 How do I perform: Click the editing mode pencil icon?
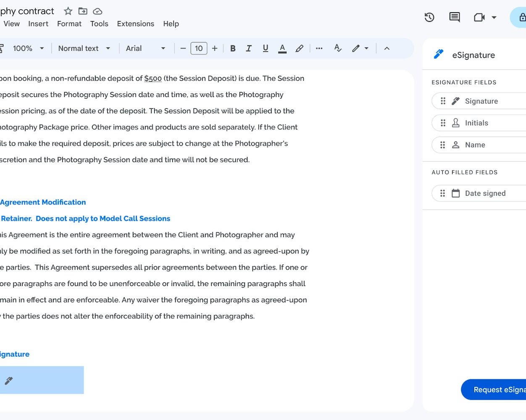356,48
